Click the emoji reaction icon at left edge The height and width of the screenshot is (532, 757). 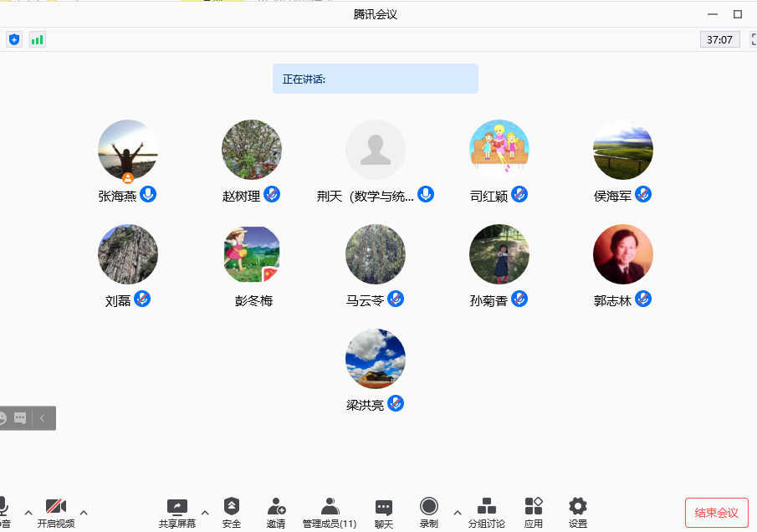(x=3, y=417)
